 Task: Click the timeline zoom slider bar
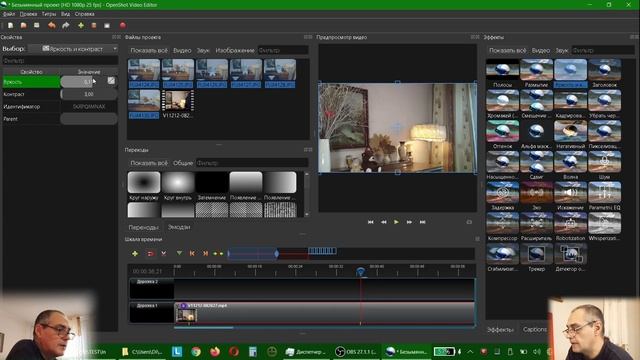[x=253, y=253]
